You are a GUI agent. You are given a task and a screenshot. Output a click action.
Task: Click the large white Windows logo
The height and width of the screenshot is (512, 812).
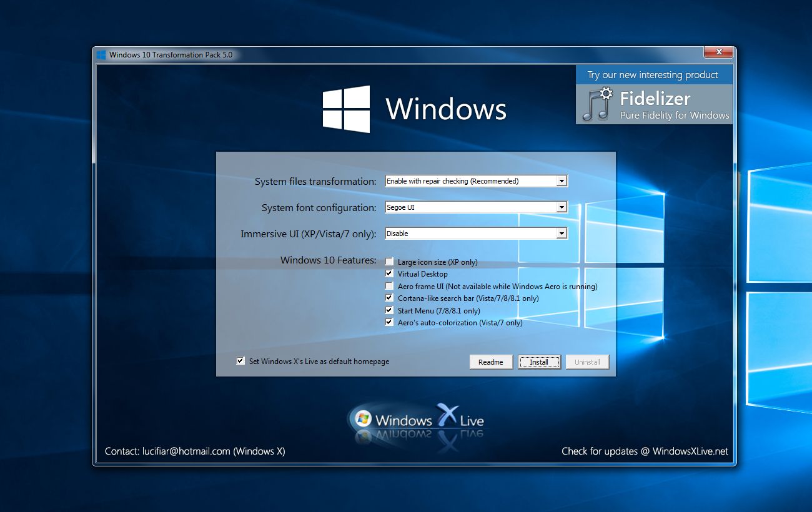tap(346, 109)
